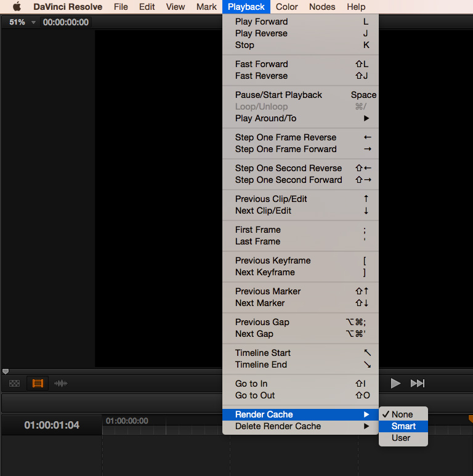Choose Next Keyframe
Image resolution: width=473 pixels, height=476 pixels.
click(301, 272)
